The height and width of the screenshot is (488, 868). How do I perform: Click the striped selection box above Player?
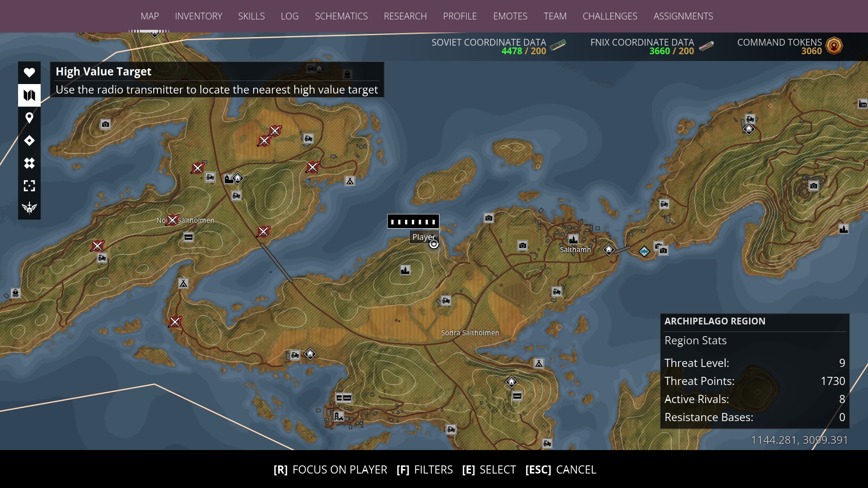(413, 221)
